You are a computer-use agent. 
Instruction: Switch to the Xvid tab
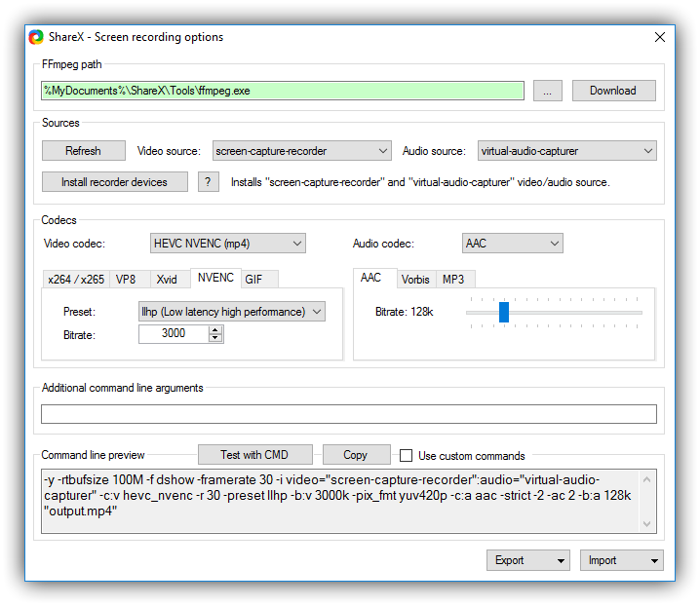pyautogui.click(x=170, y=280)
